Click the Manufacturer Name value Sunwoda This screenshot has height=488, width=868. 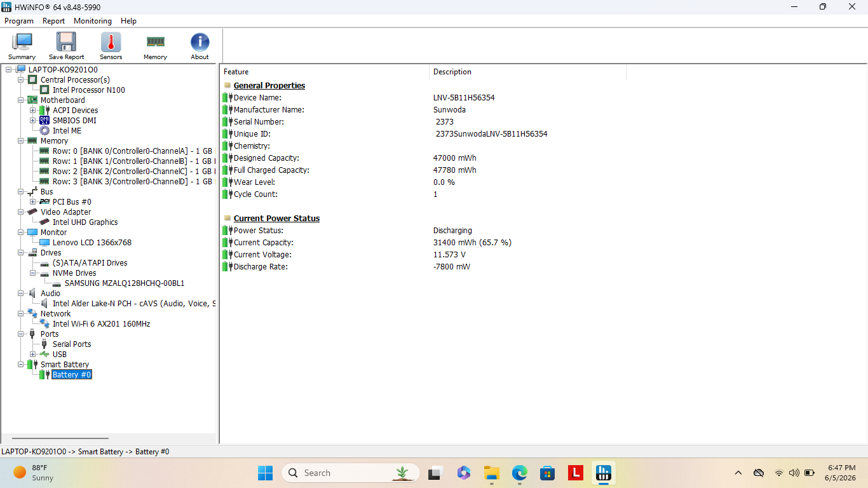click(x=449, y=110)
